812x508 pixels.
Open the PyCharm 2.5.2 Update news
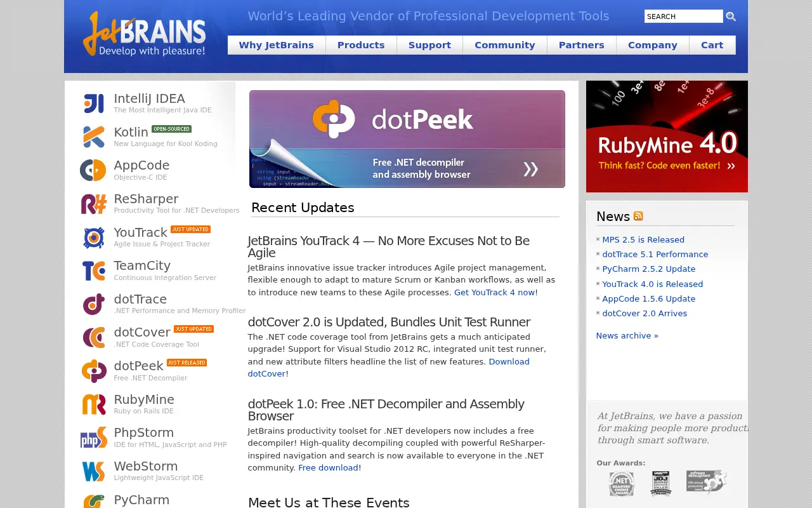[649, 269]
